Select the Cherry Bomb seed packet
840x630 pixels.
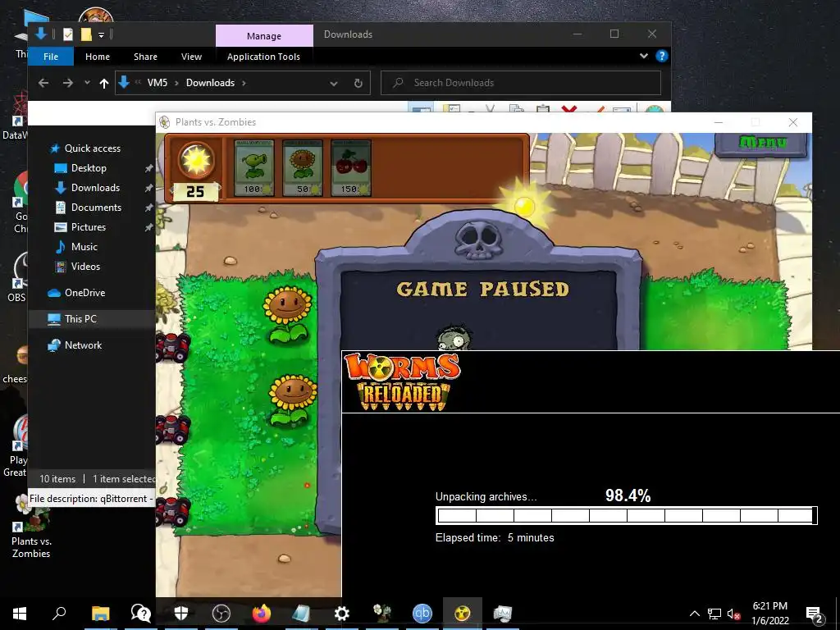pos(350,167)
